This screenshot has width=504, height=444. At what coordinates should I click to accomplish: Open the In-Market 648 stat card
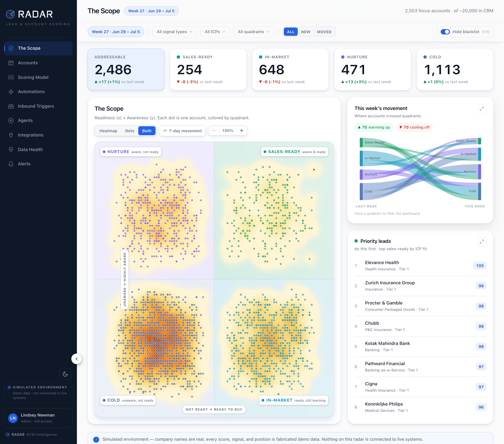[x=290, y=69]
